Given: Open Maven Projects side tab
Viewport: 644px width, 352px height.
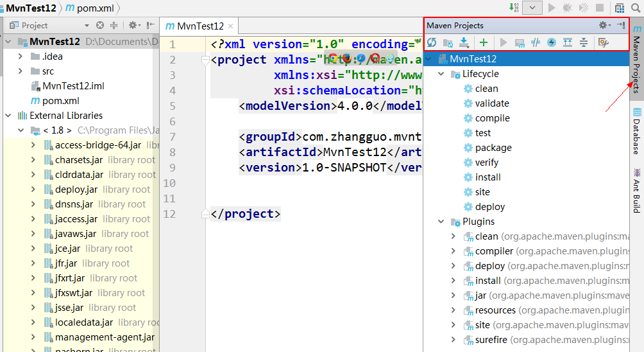Looking at the screenshot, I should (636, 59).
